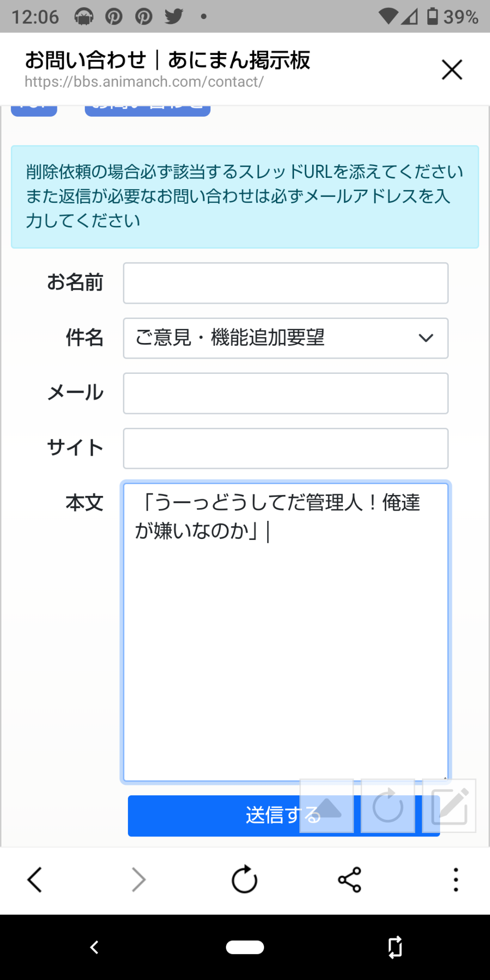
Task: Tap the Android system back button
Action: pyautogui.click(x=94, y=947)
